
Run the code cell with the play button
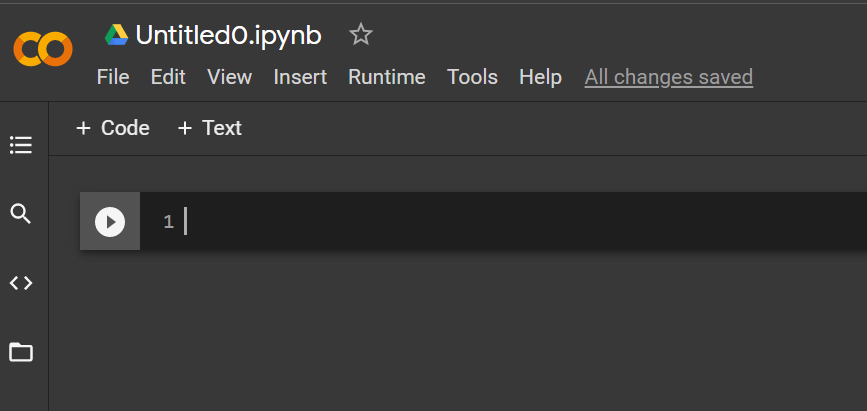tap(110, 222)
